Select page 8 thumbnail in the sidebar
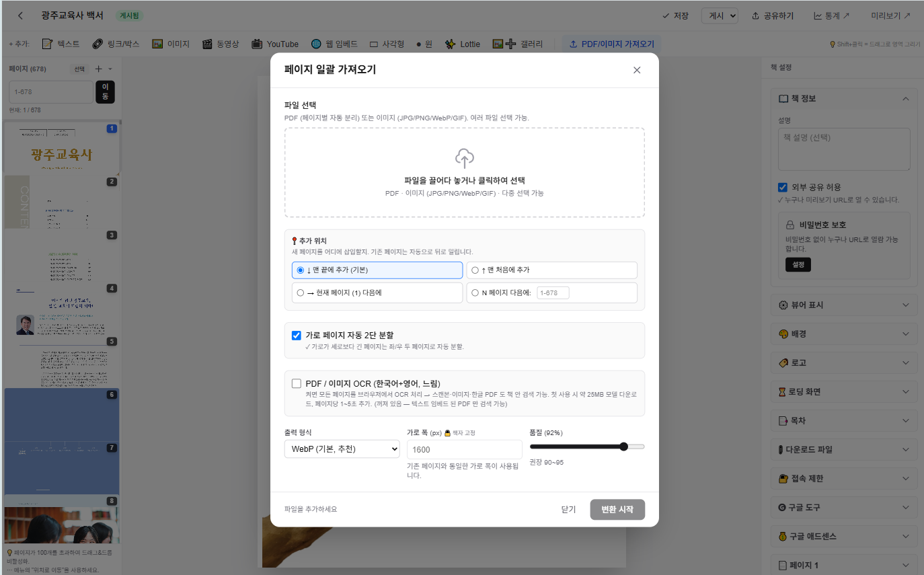Screen dimensions: 924x575 click(x=61, y=519)
